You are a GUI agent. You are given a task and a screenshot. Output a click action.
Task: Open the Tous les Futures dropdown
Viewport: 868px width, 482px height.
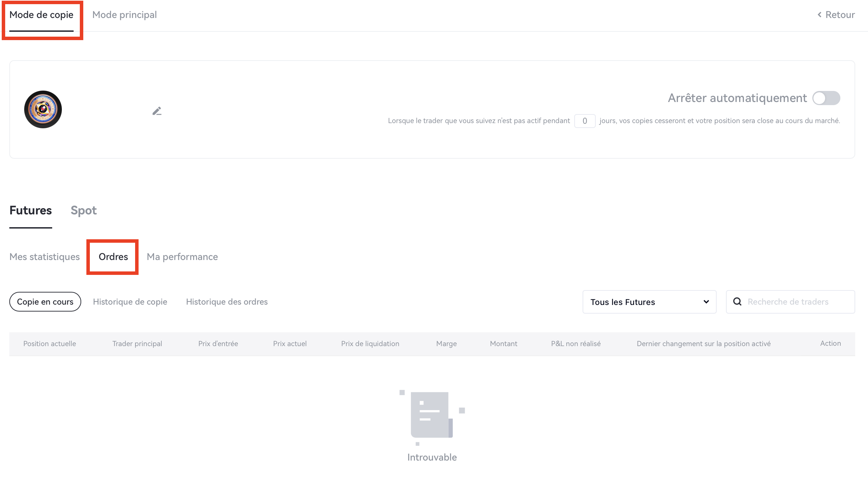tap(649, 302)
